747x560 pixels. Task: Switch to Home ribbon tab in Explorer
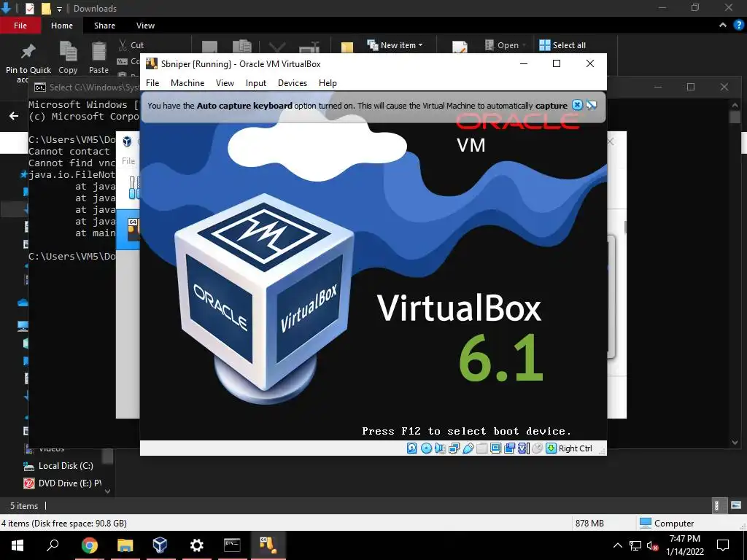62,26
